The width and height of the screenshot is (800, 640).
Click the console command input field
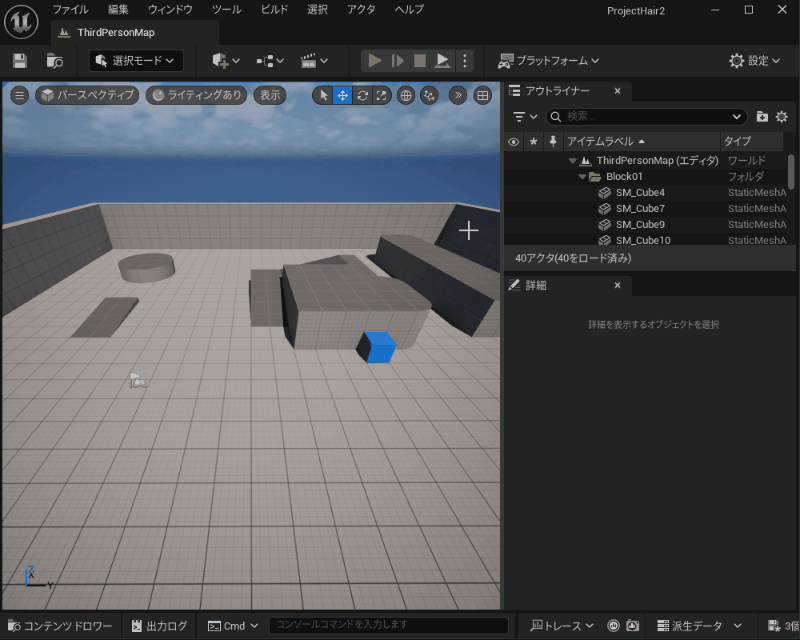[x=388, y=626]
